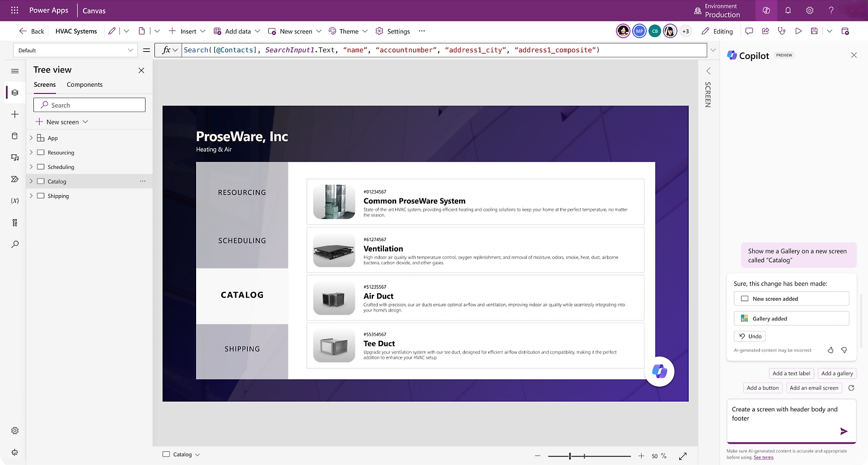Switch to the Components tab
Image resolution: width=868 pixels, height=465 pixels.
[85, 85]
